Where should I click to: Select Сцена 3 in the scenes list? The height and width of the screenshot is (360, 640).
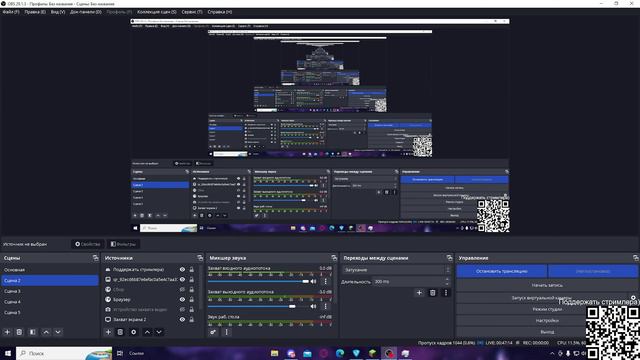(x=50, y=291)
